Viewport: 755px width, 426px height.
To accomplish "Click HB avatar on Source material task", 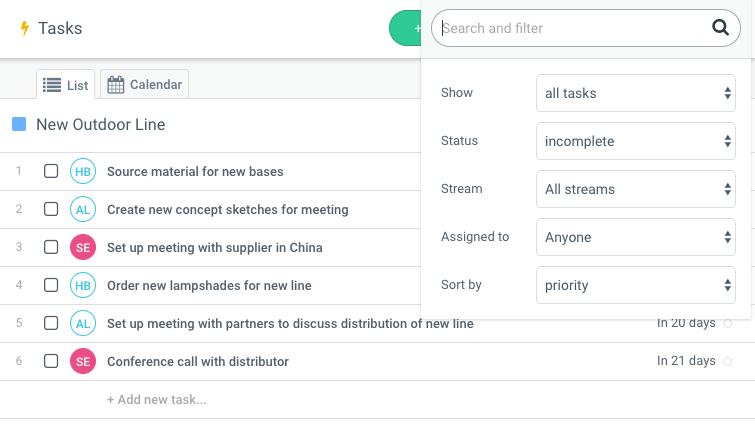I will 82,171.
